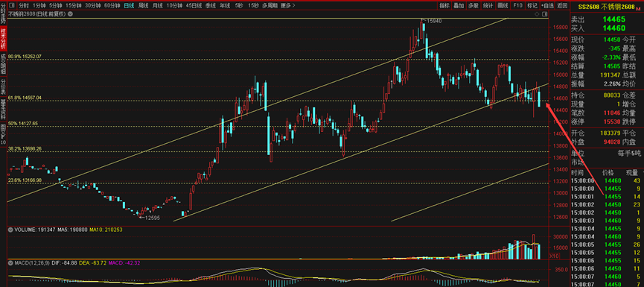The width and height of the screenshot is (644, 287).
Task: Toggle the right side panel icon above chart
Action: [544, 14]
